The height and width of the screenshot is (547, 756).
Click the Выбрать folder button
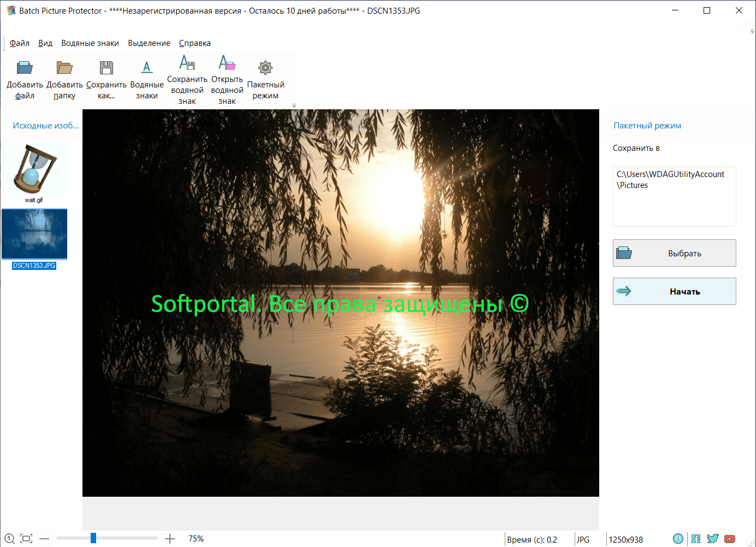[675, 253]
